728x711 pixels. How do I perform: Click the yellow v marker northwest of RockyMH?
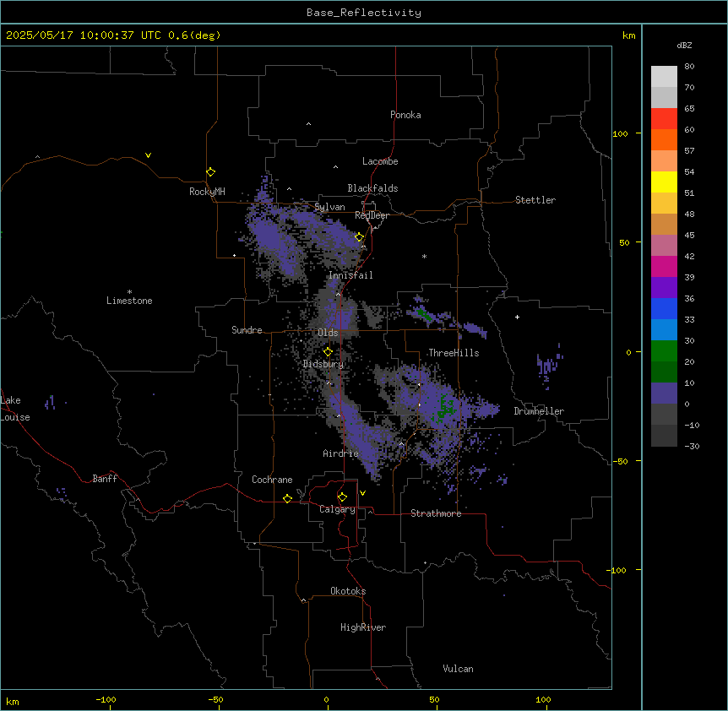[x=148, y=155]
